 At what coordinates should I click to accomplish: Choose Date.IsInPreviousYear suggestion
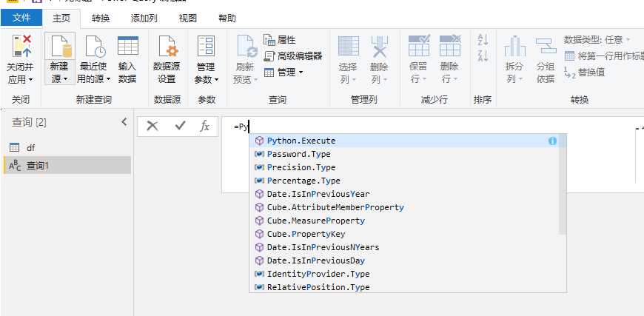[404, 194]
